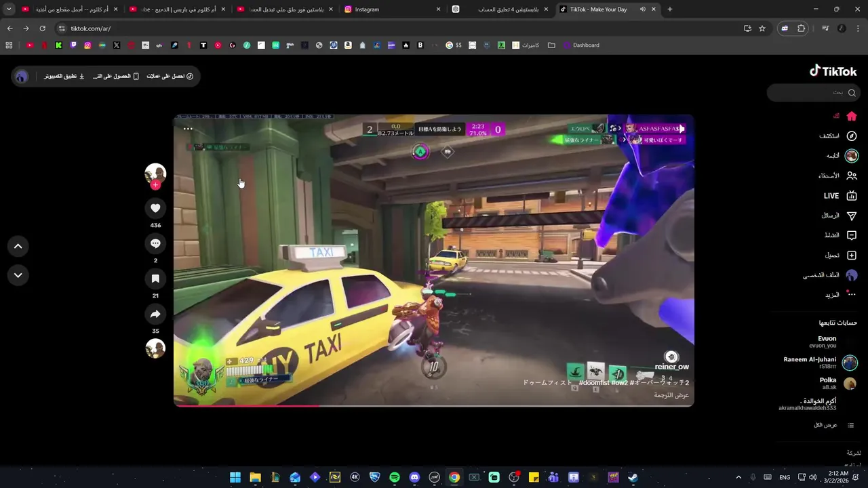Follow the creator via red plus badge
868x488 pixels.
[x=155, y=185]
